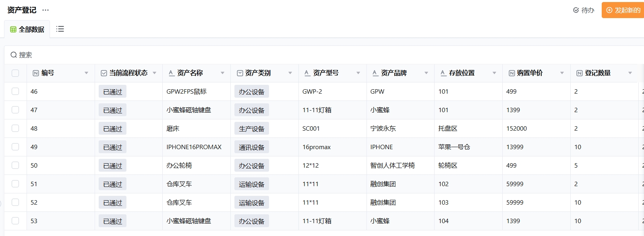Tick the checkbox for row 53
This screenshot has width=644, height=236.
15,221
